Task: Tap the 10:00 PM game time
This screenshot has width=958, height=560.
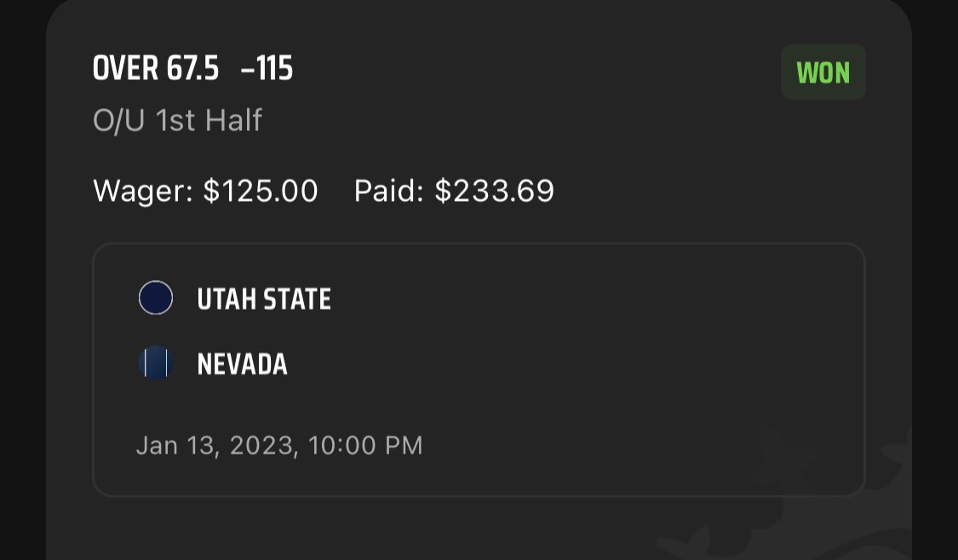Action: [365, 445]
